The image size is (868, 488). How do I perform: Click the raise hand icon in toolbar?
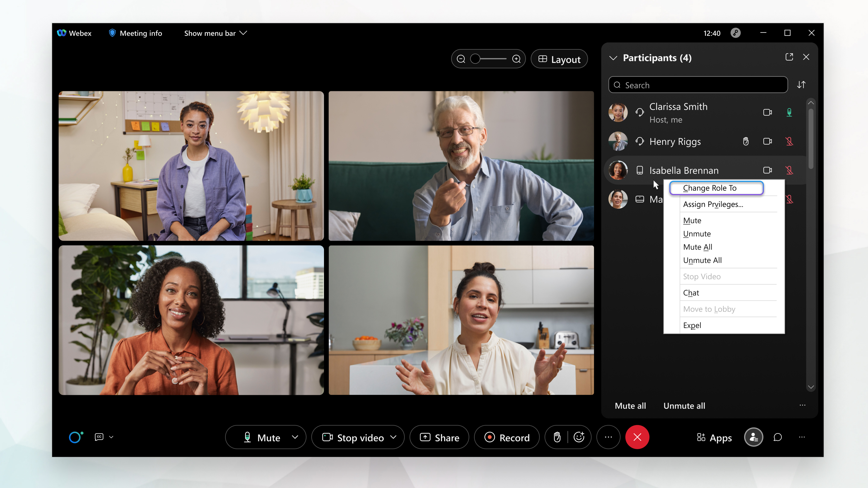(557, 437)
